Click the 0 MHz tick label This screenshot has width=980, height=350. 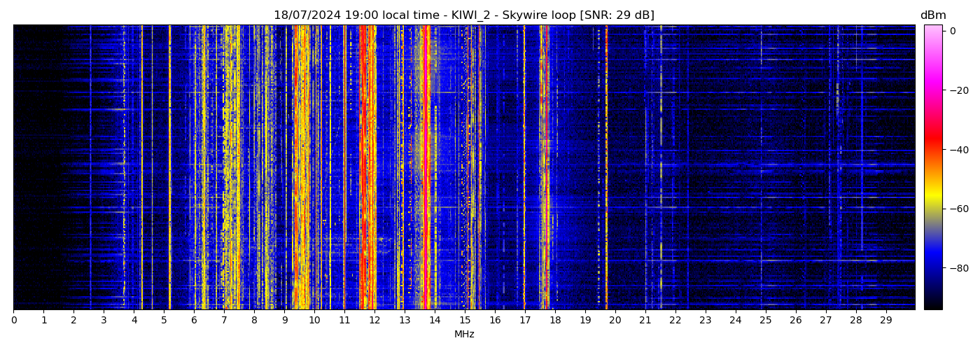(x=14, y=320)
